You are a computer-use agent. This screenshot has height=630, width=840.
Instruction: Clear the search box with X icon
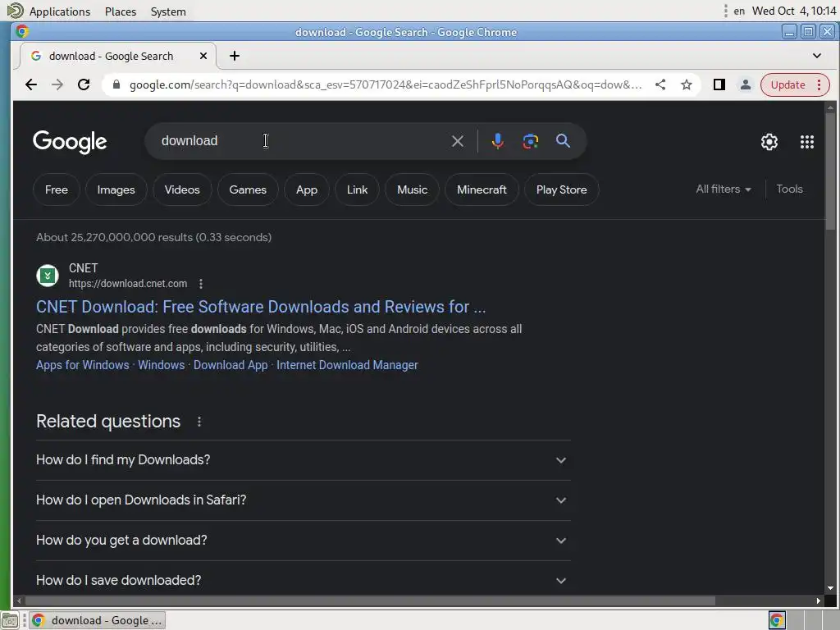(x=458, y=141)
